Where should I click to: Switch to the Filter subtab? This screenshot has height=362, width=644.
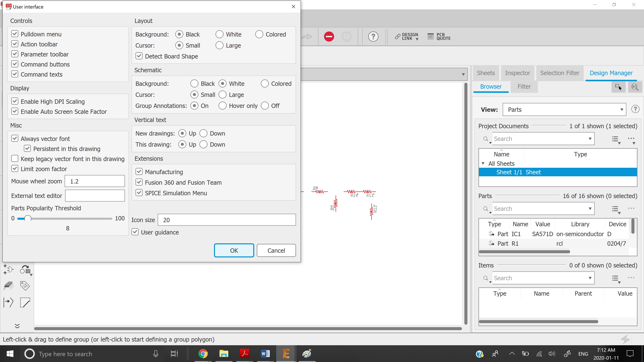[x=524, y=87]
